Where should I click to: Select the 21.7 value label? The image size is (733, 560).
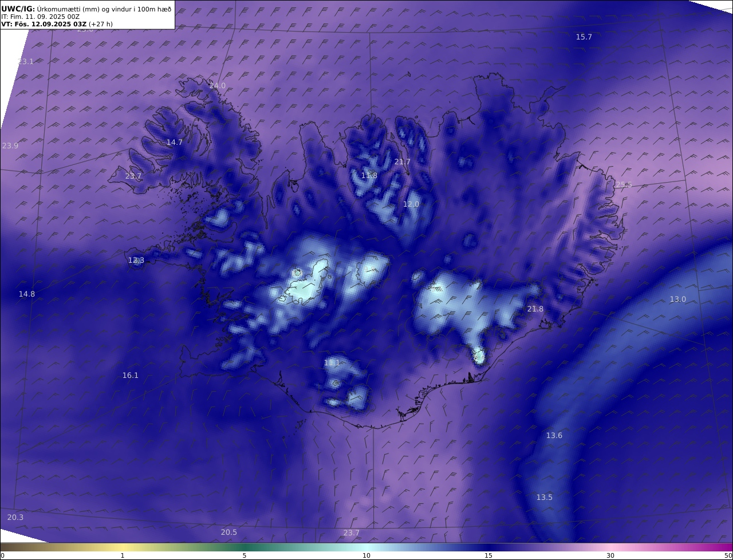coord(402,162)
